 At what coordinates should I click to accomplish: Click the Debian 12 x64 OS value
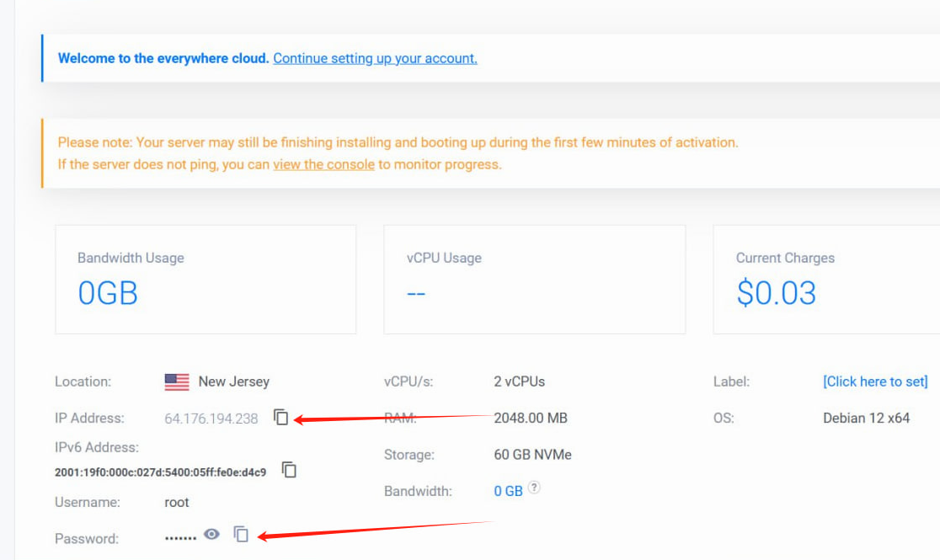pyautogui.click(x=866, y=419)
